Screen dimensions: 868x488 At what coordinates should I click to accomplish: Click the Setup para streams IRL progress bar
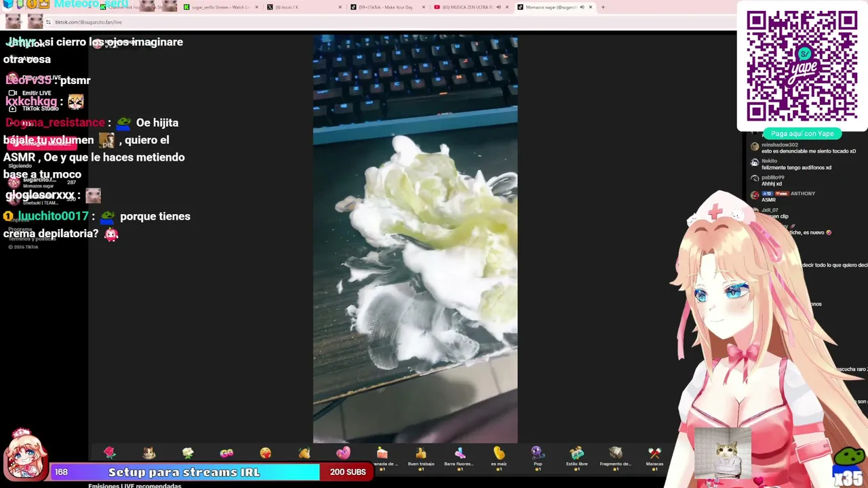(x=184, y=472)
